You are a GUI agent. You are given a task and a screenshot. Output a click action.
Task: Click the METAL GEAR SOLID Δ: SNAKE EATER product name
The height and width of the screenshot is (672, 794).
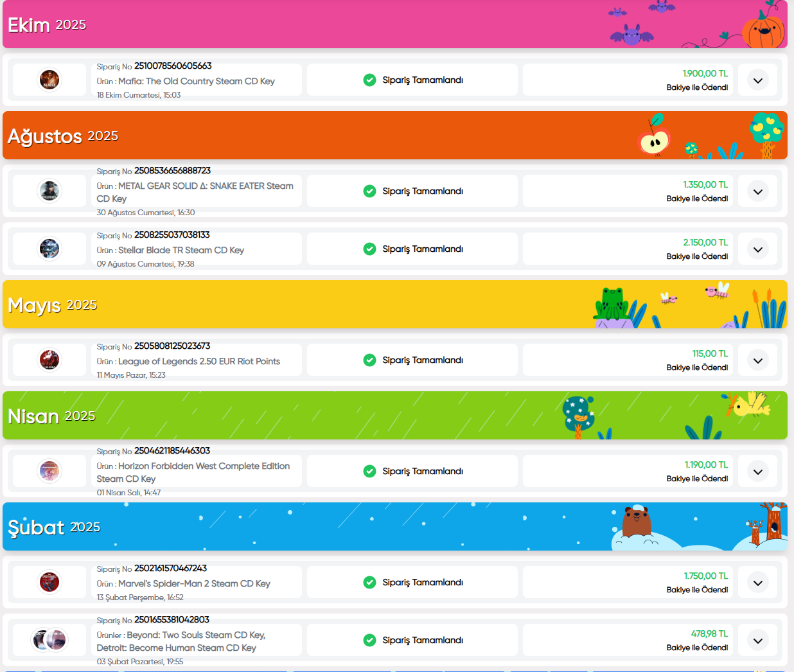point(195,193)
